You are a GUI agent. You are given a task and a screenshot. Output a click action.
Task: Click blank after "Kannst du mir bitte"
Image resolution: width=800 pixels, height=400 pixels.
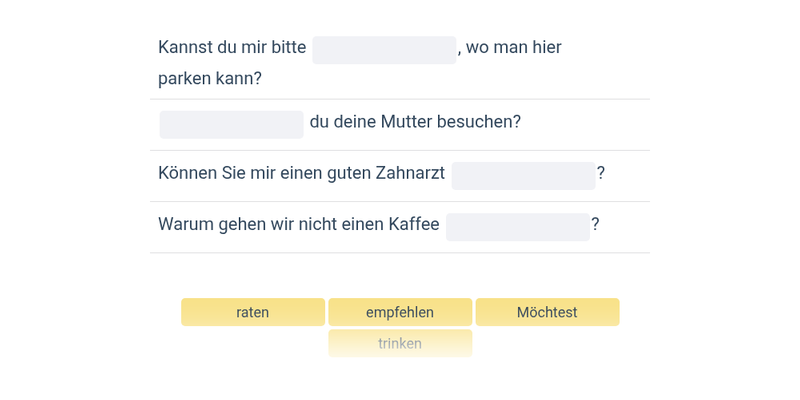click(384, 49)
